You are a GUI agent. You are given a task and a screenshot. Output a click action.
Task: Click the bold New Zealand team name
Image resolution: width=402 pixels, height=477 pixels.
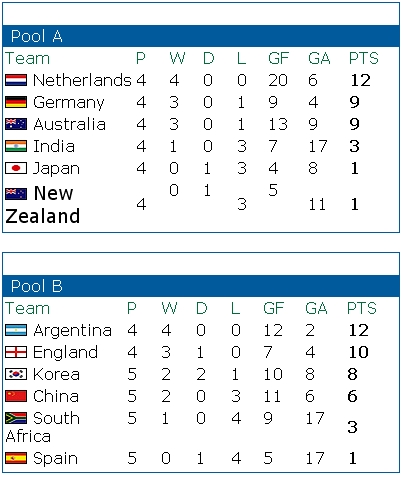point(43,204)
